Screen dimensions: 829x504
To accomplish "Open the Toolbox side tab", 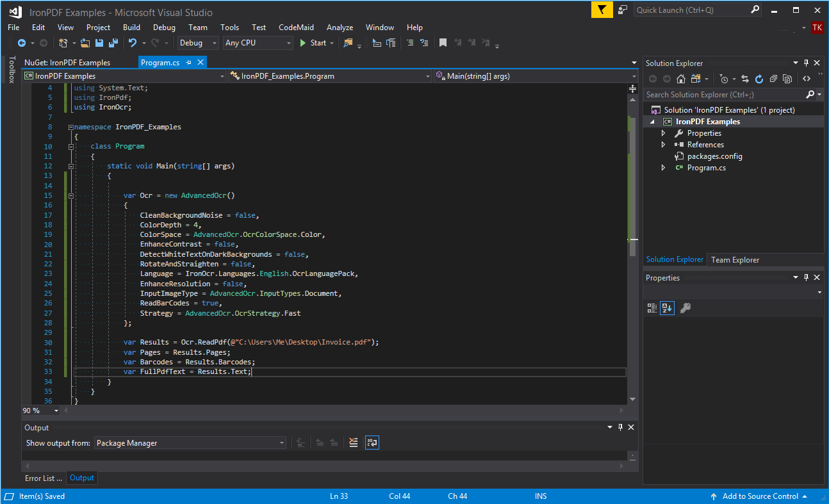I will [11, 69].
